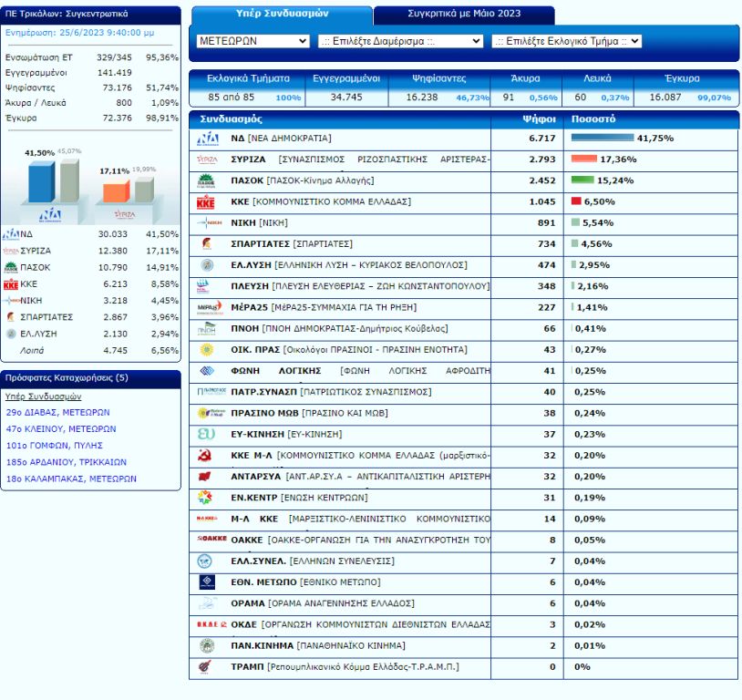Click the ΟΑΚΚΕ red logo
This screenshot has height=700, width=742.
211,538
